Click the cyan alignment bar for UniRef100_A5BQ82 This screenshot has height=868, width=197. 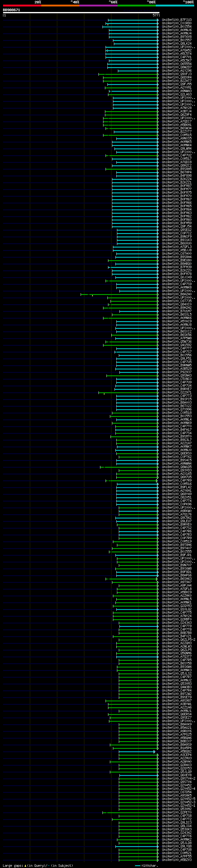click(x=137, y=751)
